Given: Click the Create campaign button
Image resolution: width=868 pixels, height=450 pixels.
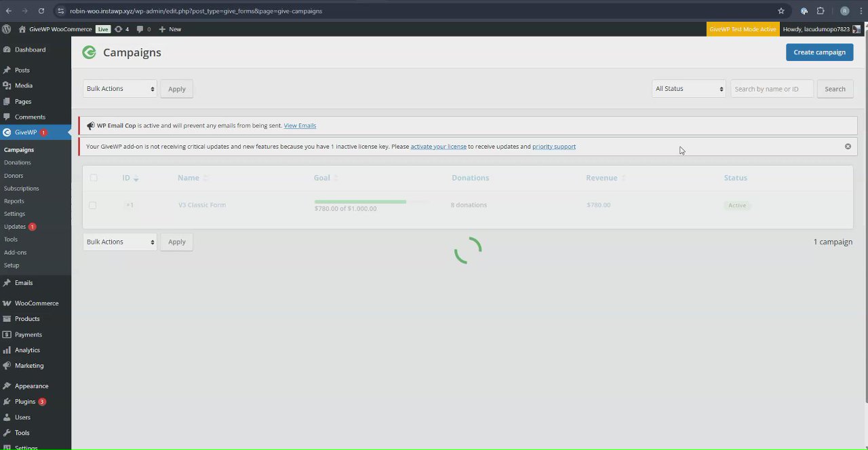Looking at the screenshot, I should (819, 52).
